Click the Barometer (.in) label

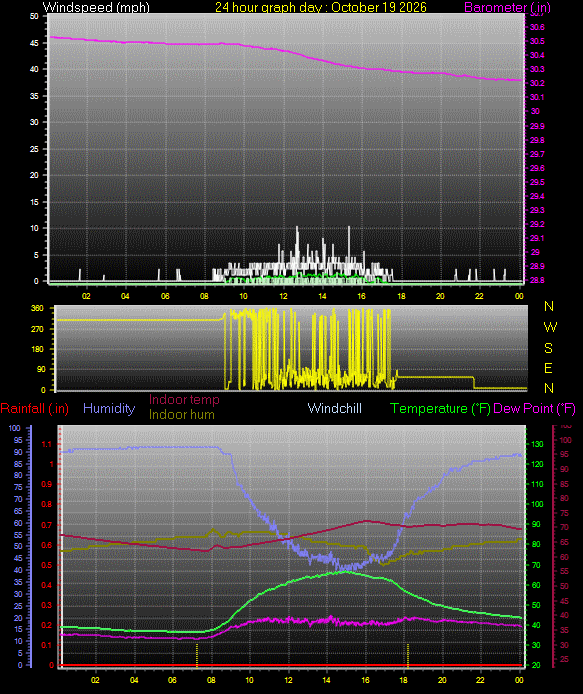click(x=507, y=8)
